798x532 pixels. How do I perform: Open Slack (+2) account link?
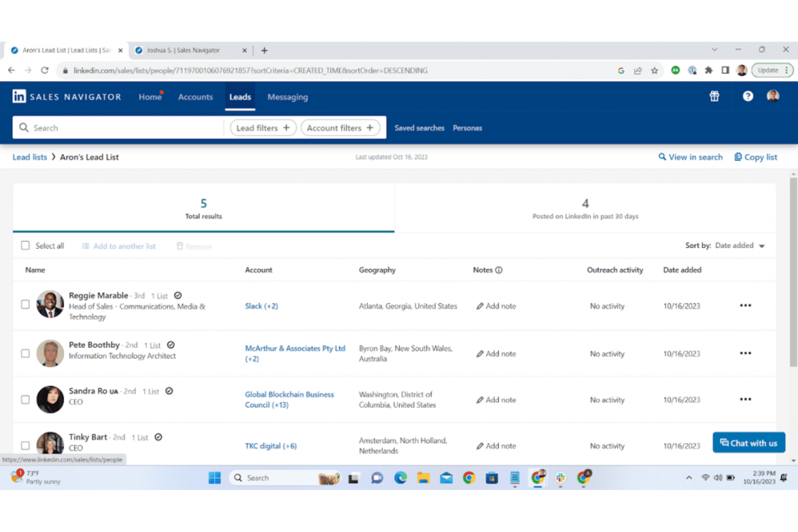(262, 306)
